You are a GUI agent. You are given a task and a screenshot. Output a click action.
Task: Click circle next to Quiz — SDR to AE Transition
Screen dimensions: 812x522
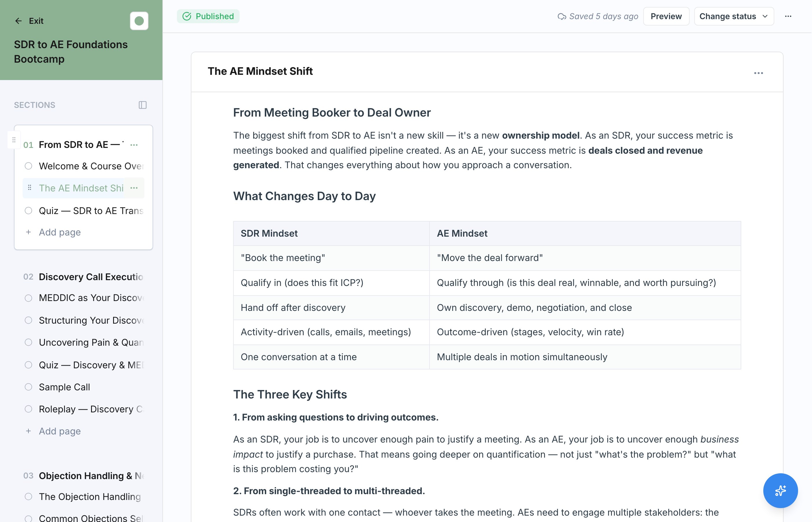28,211
